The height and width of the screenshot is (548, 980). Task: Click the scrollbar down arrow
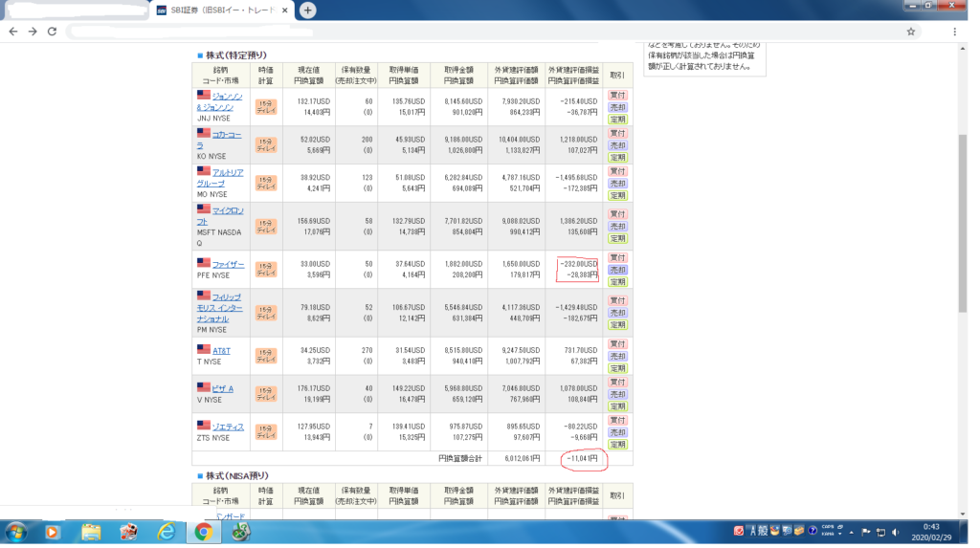point(963,514)
